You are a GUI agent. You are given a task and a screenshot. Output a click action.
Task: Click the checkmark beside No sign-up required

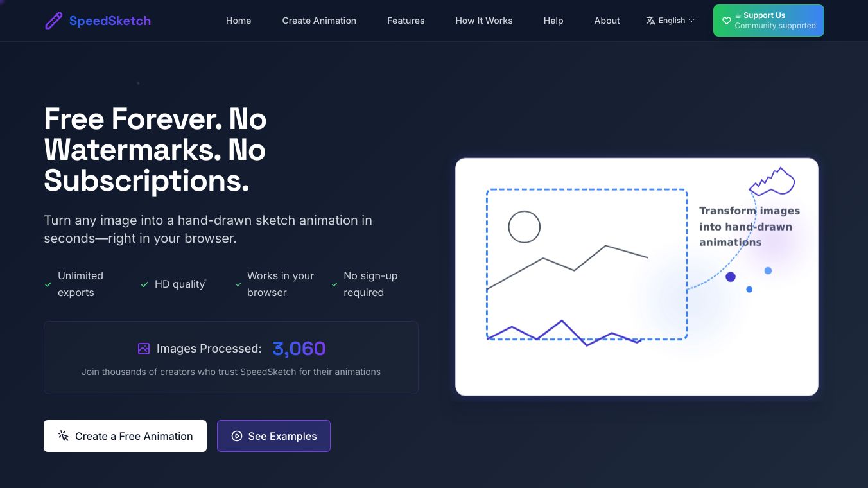[x=334, y=284]
